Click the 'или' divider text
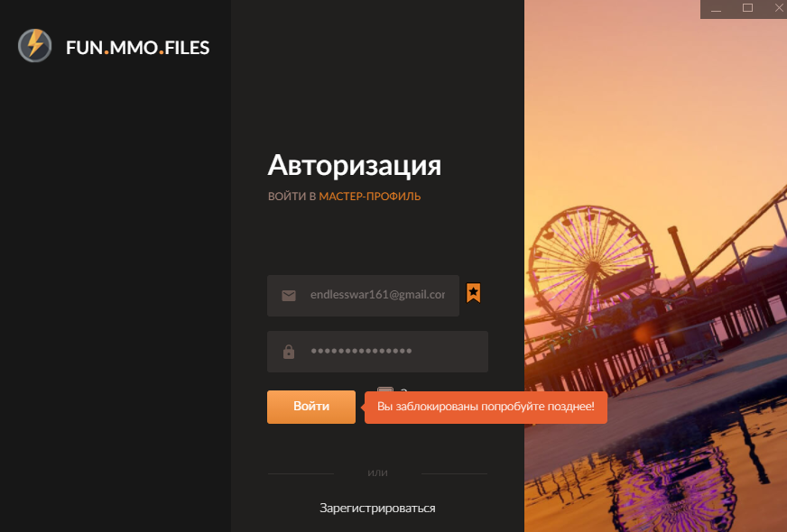Screen dimensions: 787x532 [x=377, y=473]
